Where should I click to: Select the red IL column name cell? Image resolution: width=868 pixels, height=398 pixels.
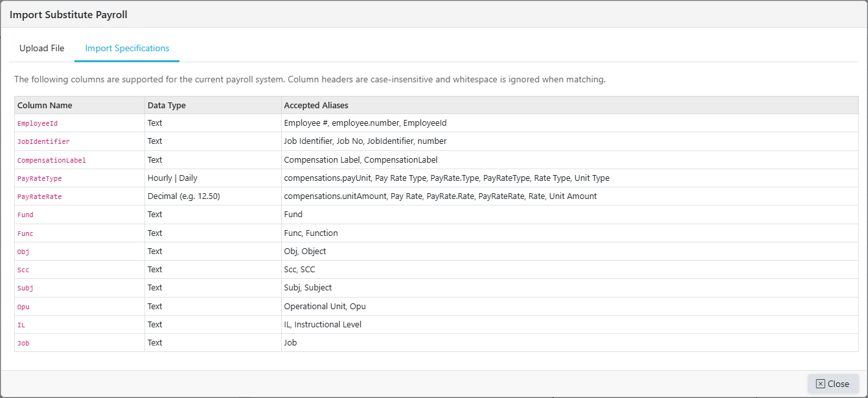pos(80,325)
